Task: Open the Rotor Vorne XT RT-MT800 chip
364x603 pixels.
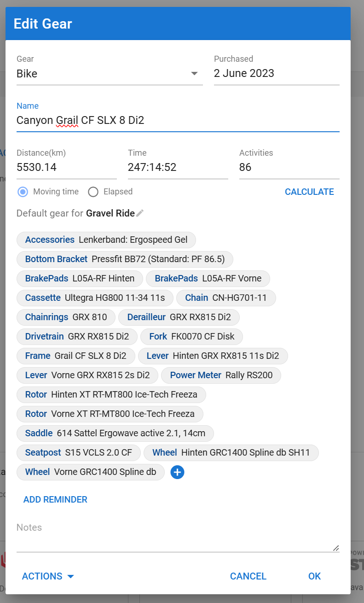Action: coord(110,414)
